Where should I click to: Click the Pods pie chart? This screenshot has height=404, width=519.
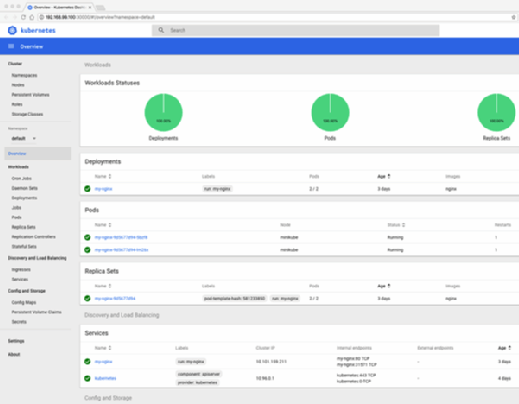(x=330, y=112)
